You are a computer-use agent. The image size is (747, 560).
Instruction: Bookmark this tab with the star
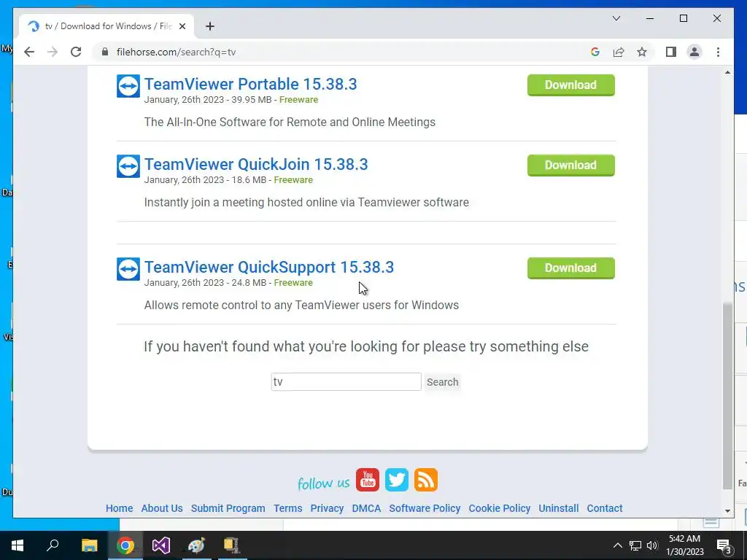(x=642, y=52)
